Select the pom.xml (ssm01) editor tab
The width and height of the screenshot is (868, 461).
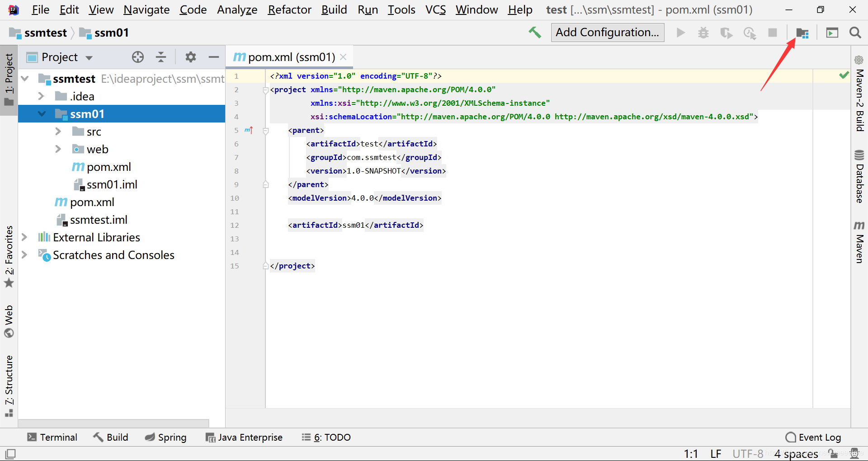(289, 57)
